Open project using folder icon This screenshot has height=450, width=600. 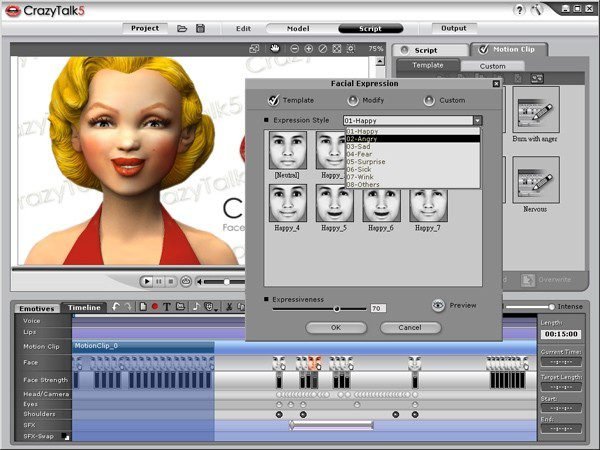point(182,28)
